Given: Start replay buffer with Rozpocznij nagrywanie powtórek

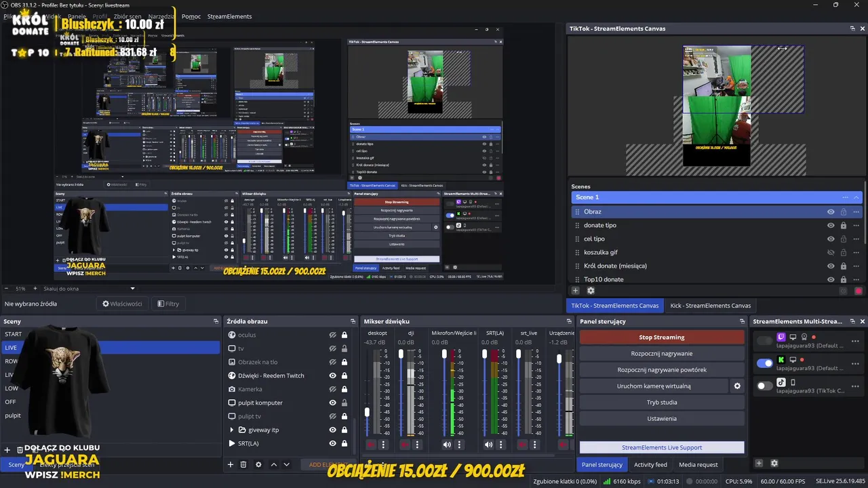Looking at the screenshot, I should tap(662, 369).
